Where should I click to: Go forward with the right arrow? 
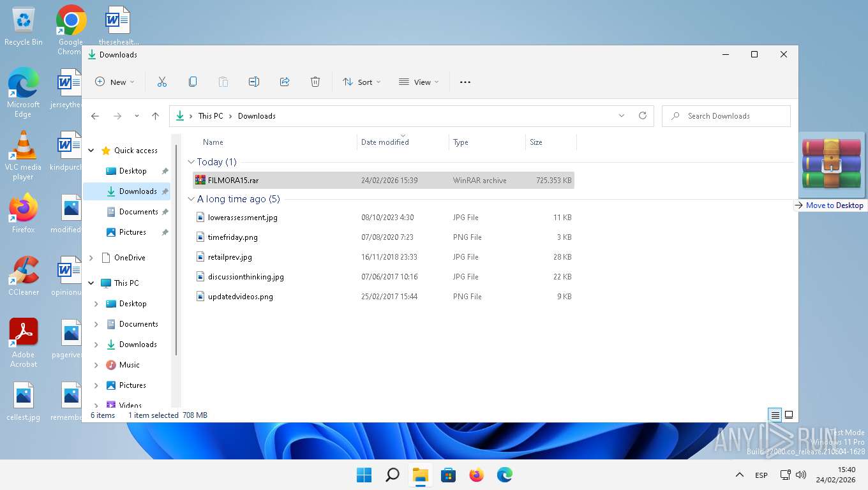point(117,116)
